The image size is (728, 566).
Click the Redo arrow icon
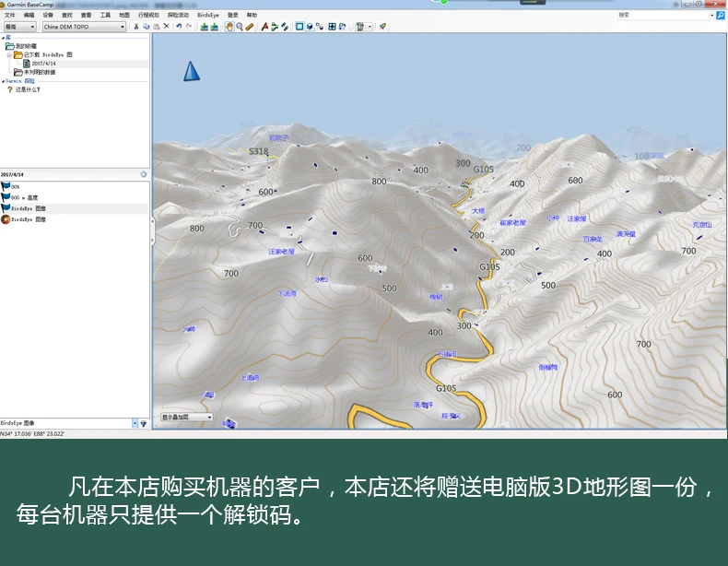[x=189, y=27]
